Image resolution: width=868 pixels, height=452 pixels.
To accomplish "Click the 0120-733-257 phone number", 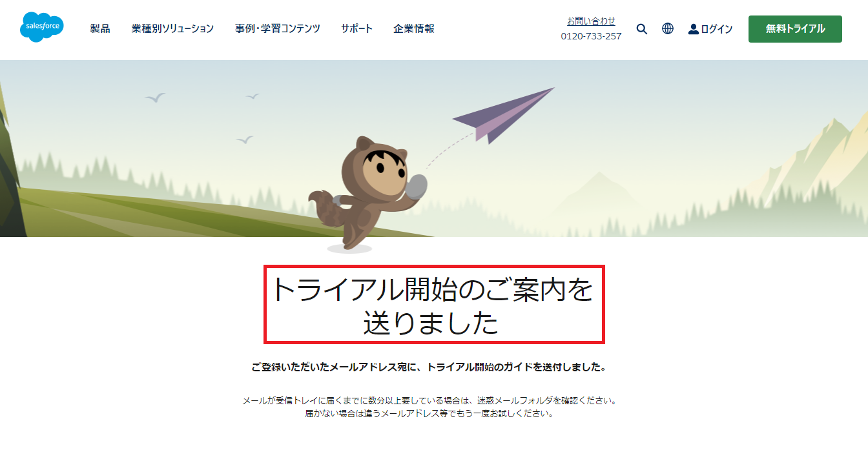I will pos(591,36).
